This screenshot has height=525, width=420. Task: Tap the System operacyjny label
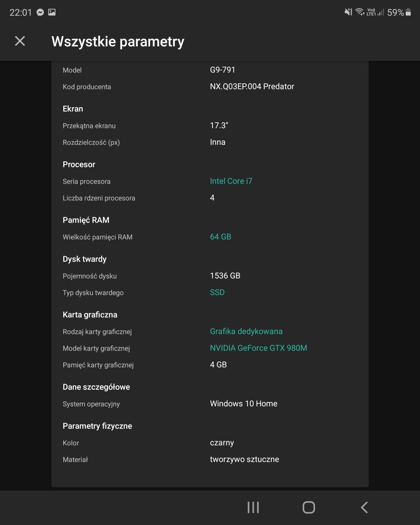point(91,404)
